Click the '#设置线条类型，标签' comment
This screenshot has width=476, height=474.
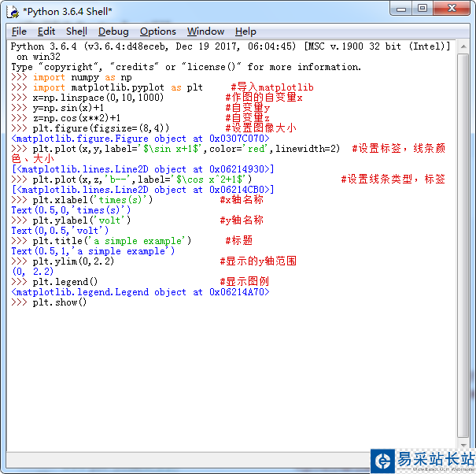[x=393, y=180]
